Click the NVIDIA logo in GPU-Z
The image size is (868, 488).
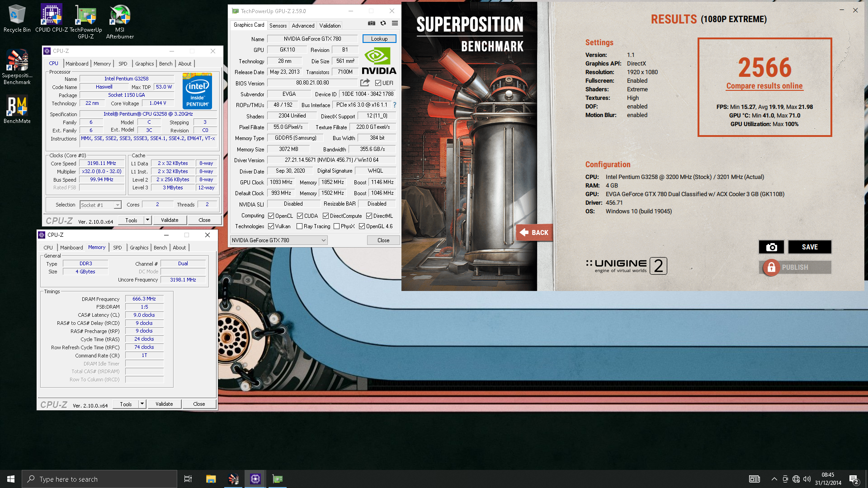379,61
